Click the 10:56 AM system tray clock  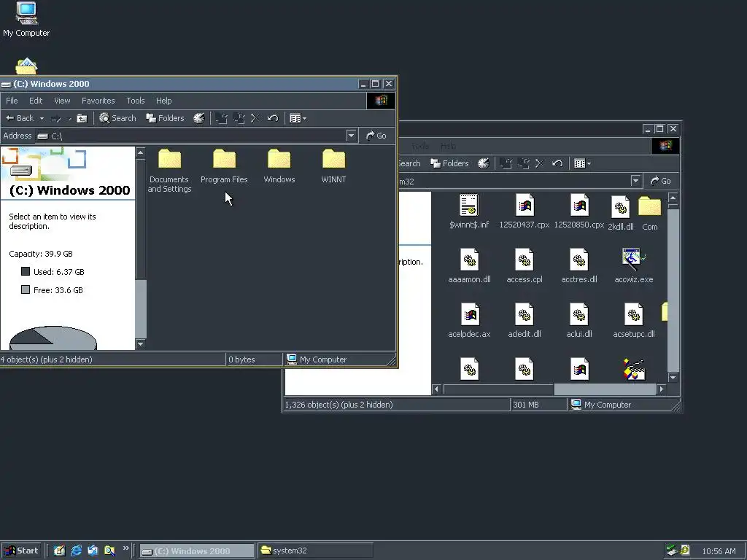(x=719, y=551)
